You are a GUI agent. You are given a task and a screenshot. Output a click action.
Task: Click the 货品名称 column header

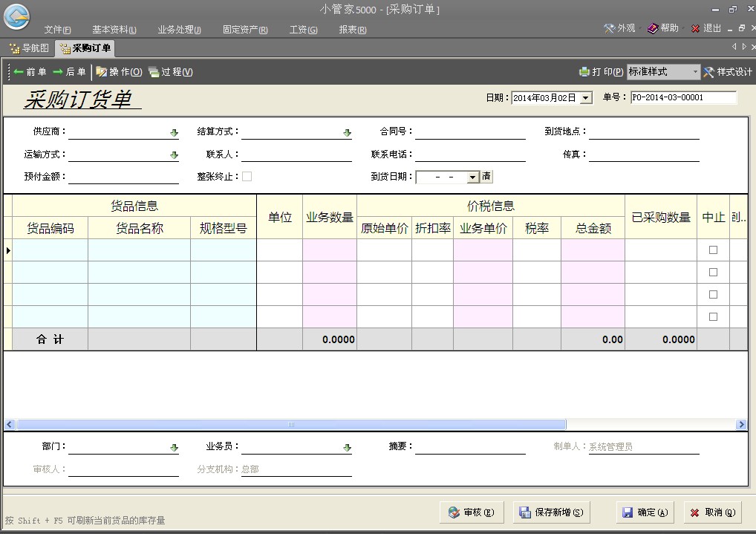140,228
